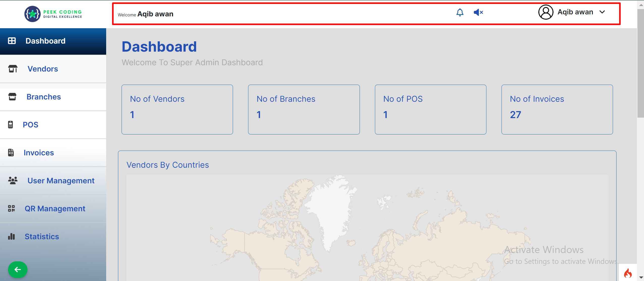Click the QR Management code icon
Screen dimensions: 644x281
[11, 208]
